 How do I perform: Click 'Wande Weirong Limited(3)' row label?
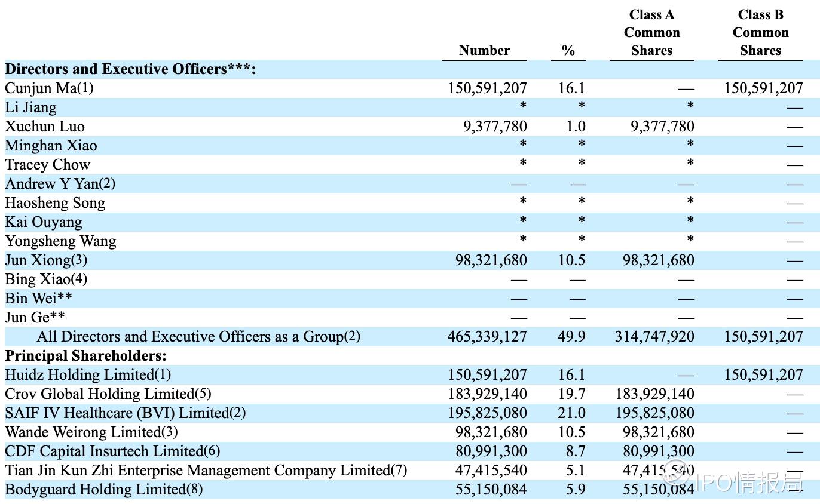91,432
